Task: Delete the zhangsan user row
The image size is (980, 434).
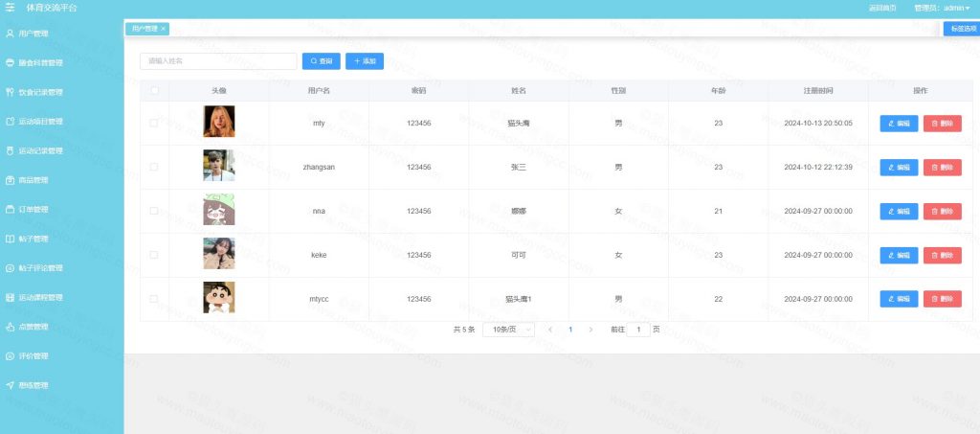Action: [x=943, y=168]
